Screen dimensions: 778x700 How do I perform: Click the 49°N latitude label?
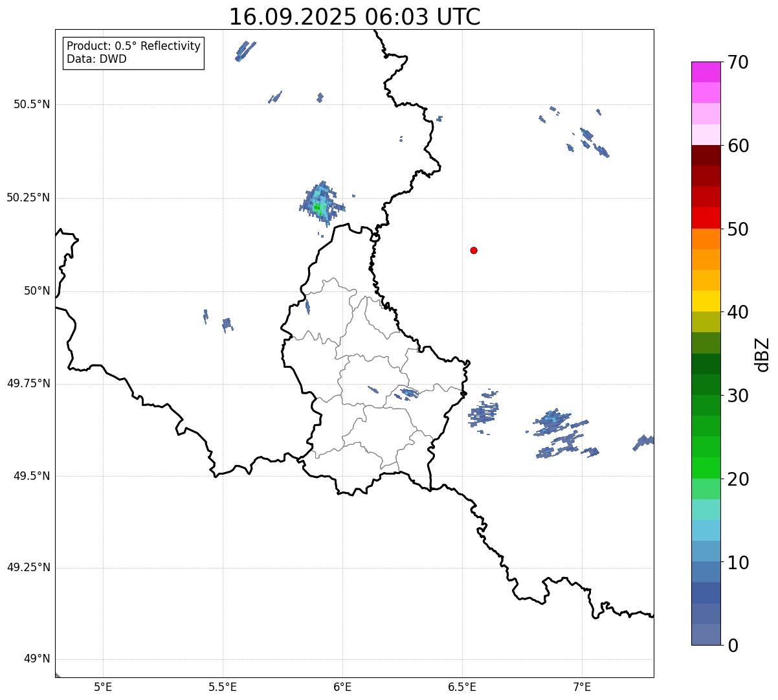tap(37, 659)
